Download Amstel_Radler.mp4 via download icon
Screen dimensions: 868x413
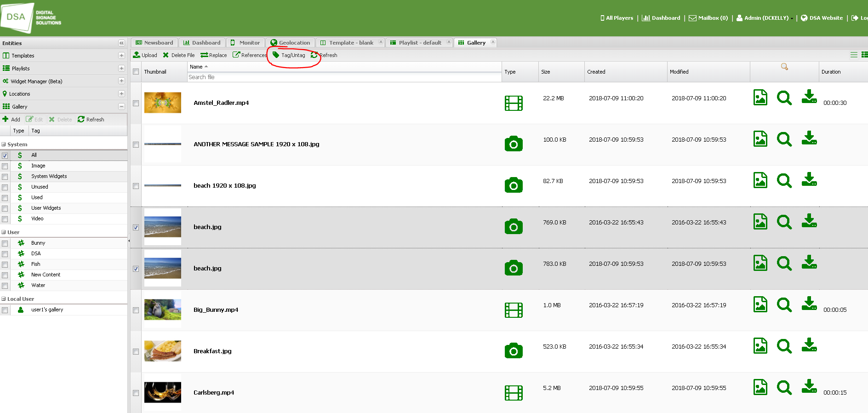[809, 97]
